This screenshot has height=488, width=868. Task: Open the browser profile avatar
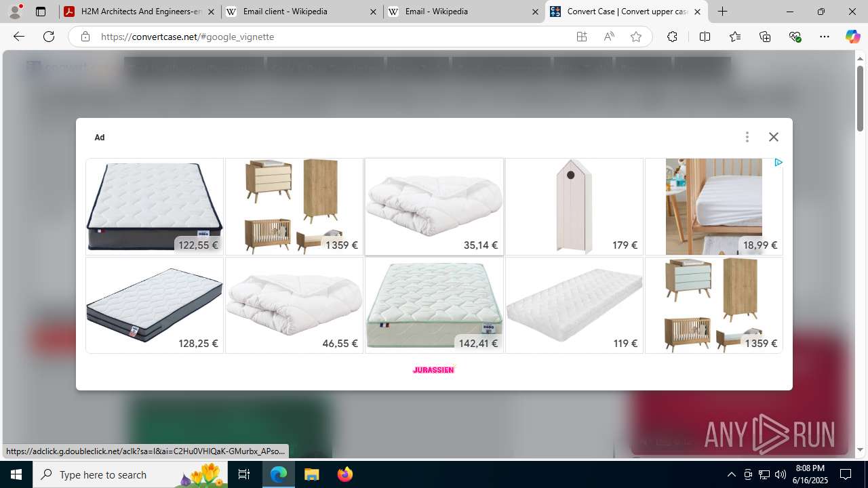(15, 12)
